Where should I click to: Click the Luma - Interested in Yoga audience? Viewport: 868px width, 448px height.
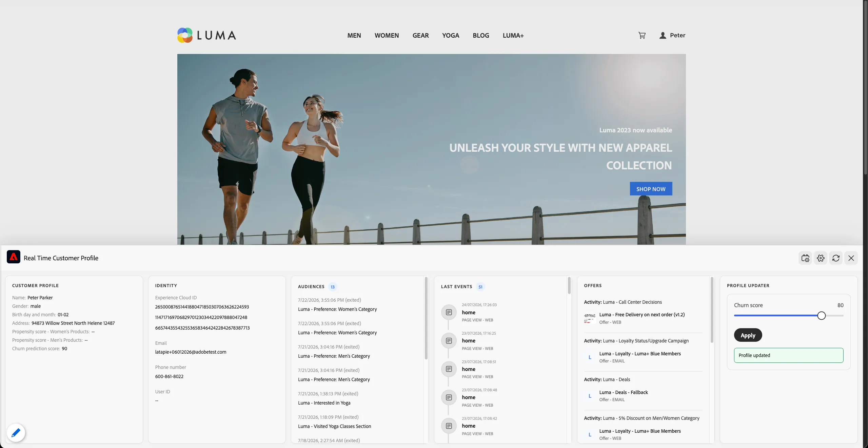point(324,403)
